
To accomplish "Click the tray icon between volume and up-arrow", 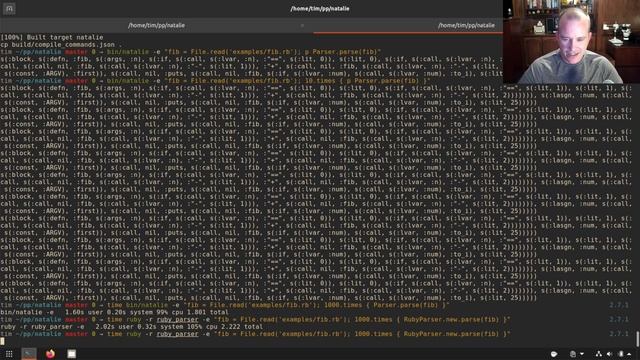I will (x=620, y=354).
